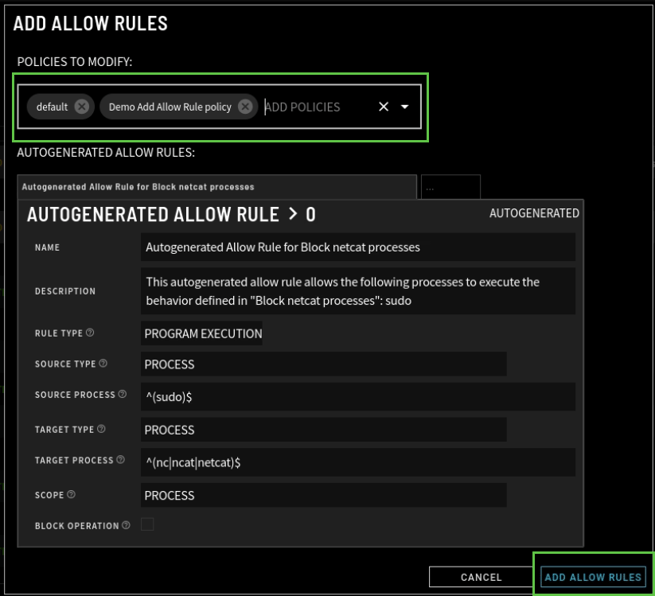
Task: Open the ellipsis tab next to the rule tab
Action: (451, 187)
